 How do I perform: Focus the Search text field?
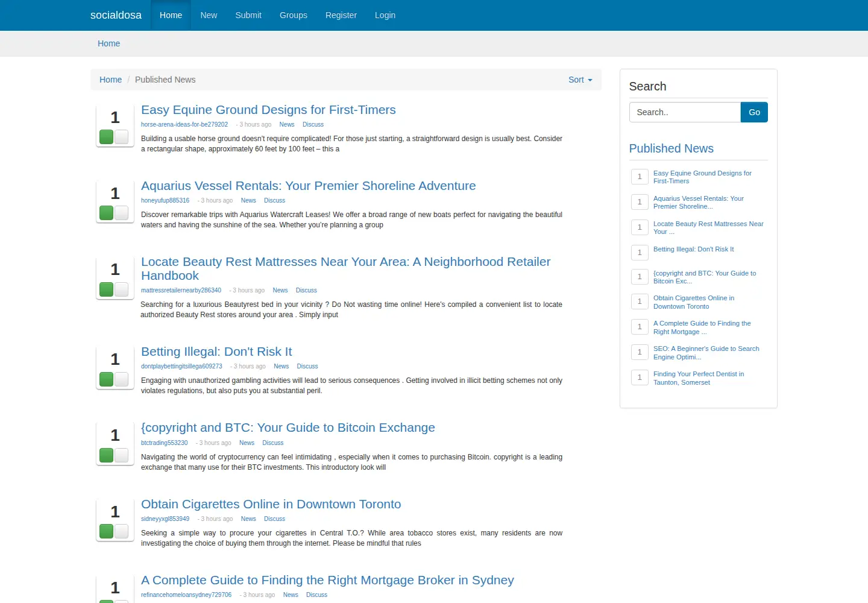(685, 112)
